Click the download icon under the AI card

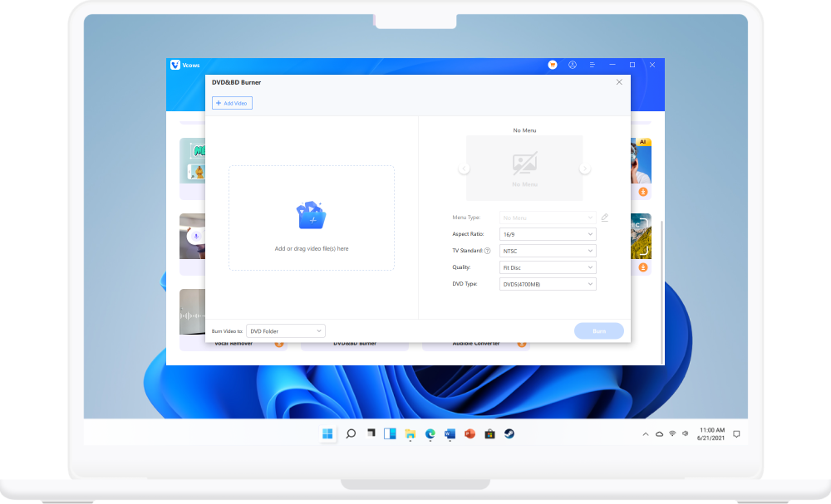(x=643, y=192)
